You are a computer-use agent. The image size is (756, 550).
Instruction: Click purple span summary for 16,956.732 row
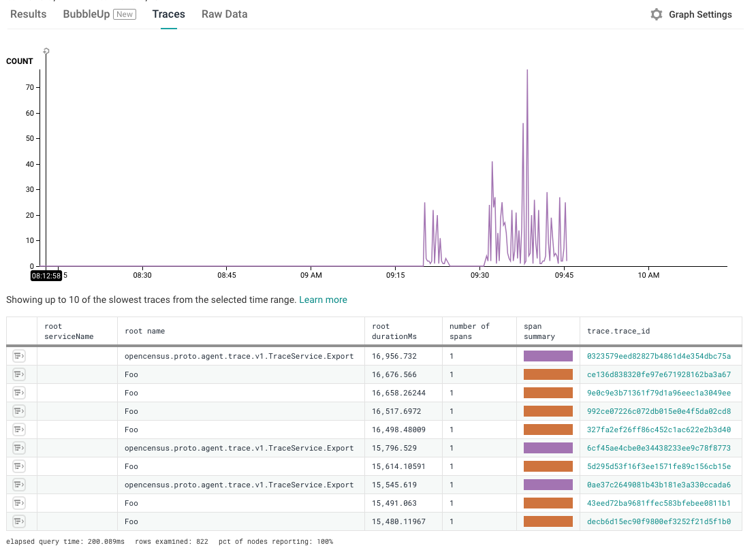(548, 356)
